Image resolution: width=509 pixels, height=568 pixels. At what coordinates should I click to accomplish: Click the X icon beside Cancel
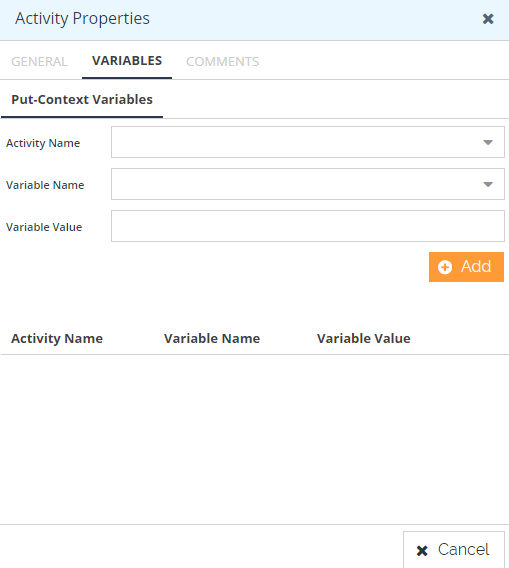coord(422,551)
